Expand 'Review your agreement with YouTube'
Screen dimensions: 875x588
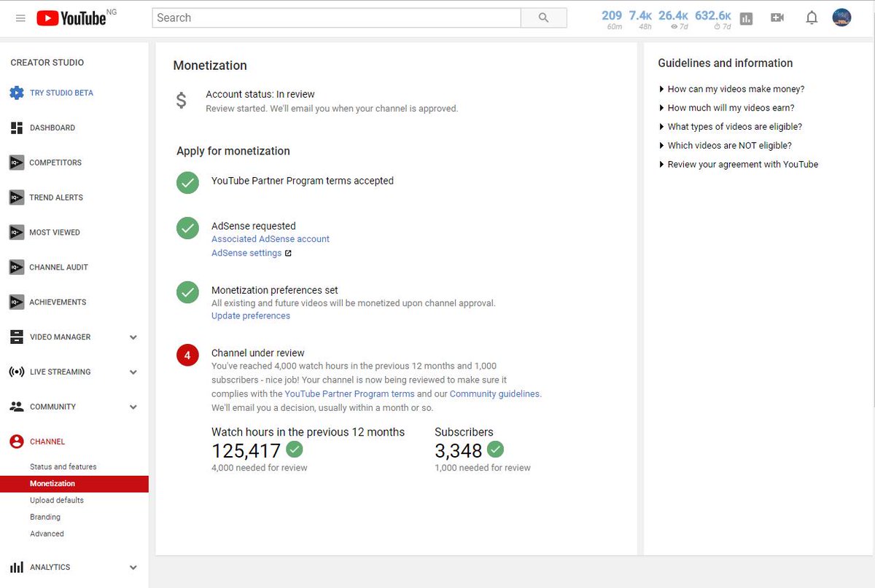click(738, 165)
